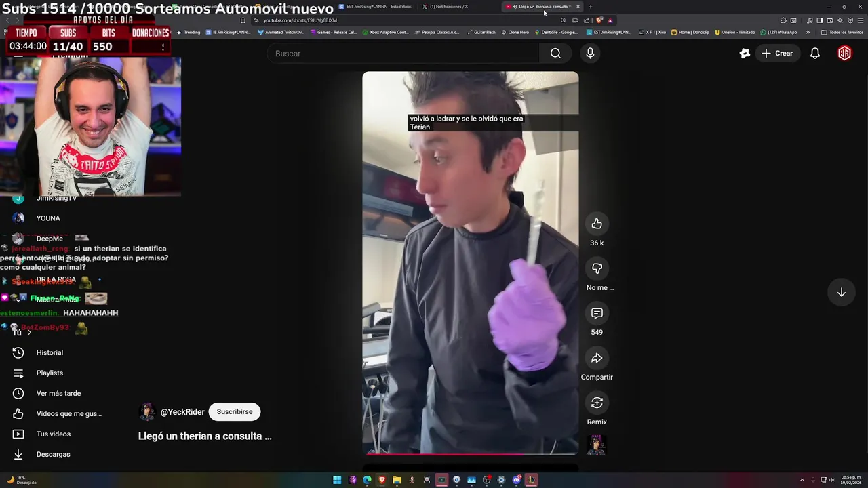Dislike the Short with No me gusta
Image resolution: width=868 pixels, height=488 pixels.
click(x=597, y=268)
